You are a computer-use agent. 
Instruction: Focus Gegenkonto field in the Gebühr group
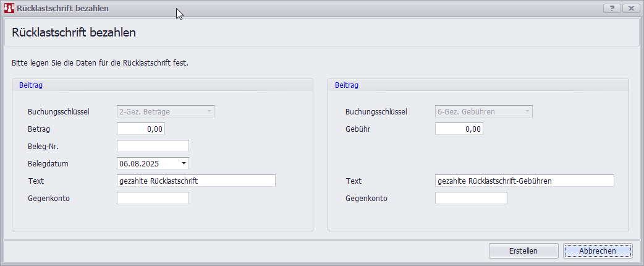click(471, 198)
